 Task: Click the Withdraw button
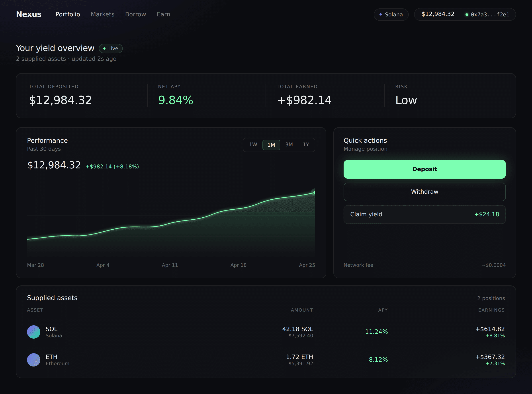point(424,192)
